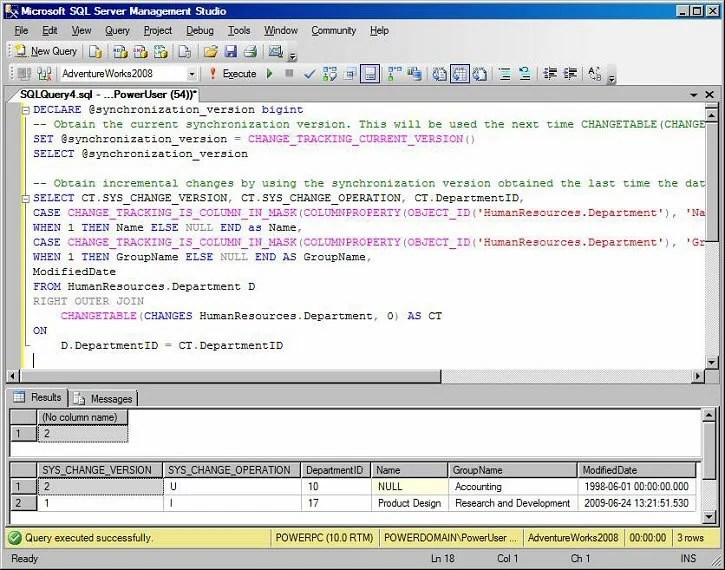
Task: Open the standard toolbar overflow options arrow
Action: point(292,57)
